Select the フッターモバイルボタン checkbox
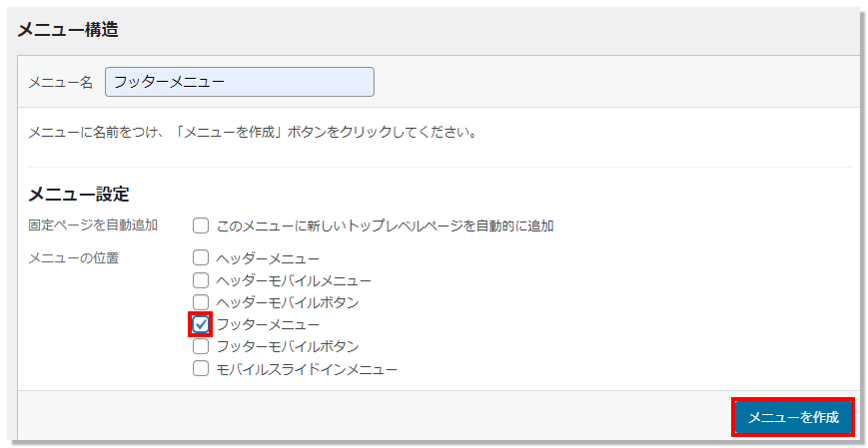868x448 pixels. coord(201,347)
